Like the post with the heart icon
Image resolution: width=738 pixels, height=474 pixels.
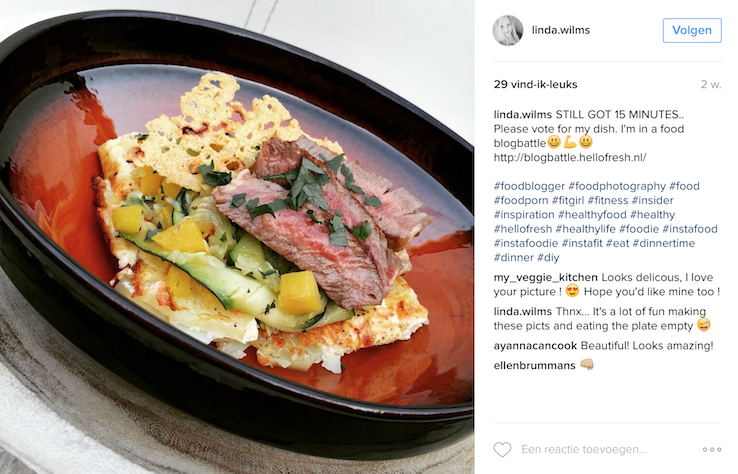502,450
